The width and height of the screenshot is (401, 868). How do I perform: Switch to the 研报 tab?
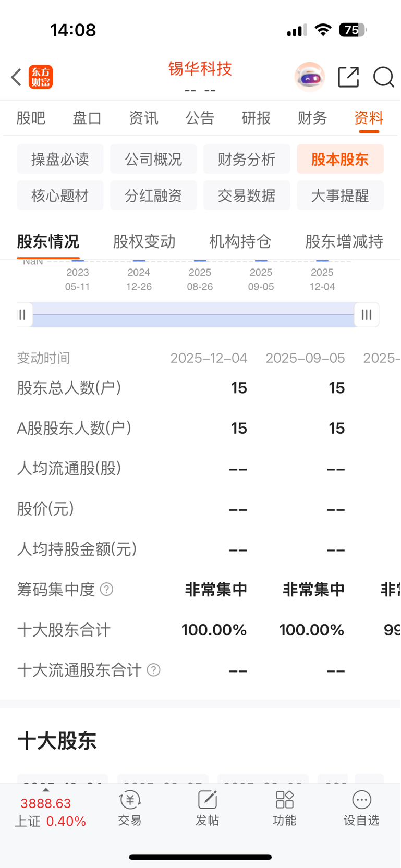click(x=256, y=118)
